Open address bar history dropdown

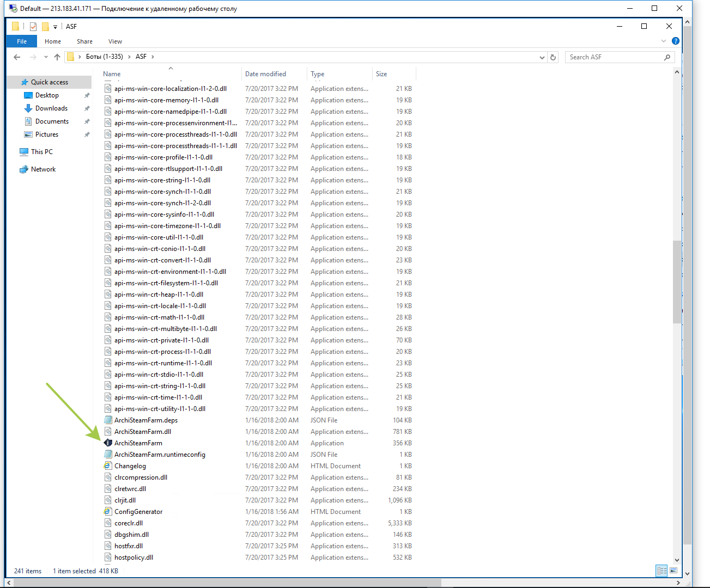pyautogui.click(x=542, y=57)
